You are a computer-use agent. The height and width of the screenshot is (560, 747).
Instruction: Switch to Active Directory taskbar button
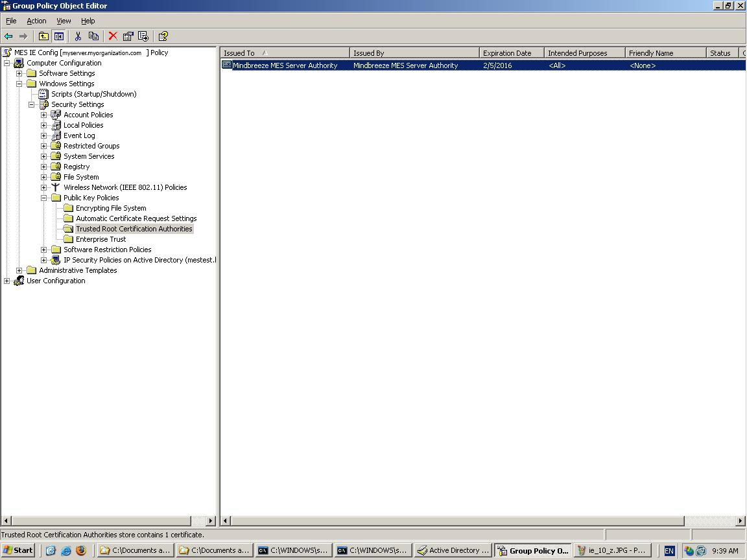tap(453, 550)
